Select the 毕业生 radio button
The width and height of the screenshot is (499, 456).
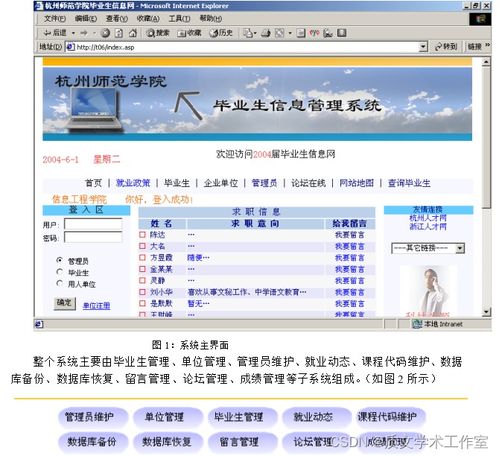point(60,272)
